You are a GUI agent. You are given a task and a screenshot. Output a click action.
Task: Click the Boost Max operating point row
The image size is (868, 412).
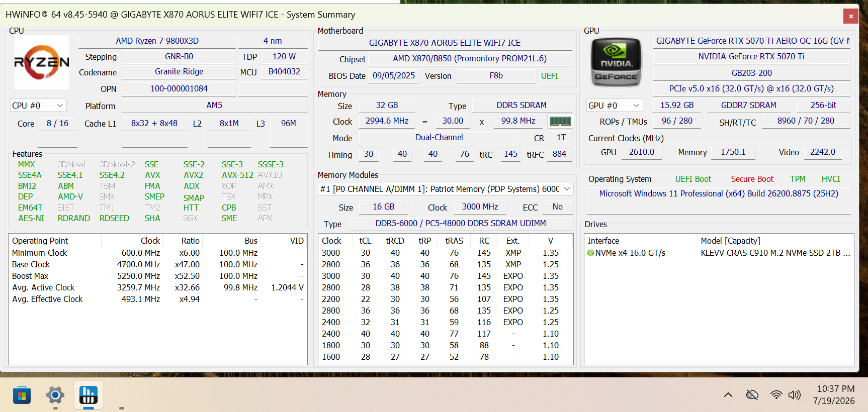point(157,276)
